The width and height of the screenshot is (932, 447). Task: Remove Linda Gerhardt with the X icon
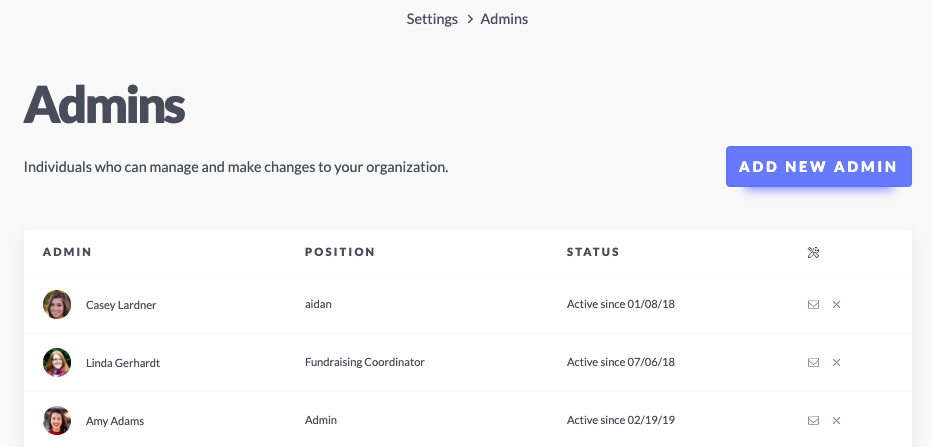(x=836, y=363)
